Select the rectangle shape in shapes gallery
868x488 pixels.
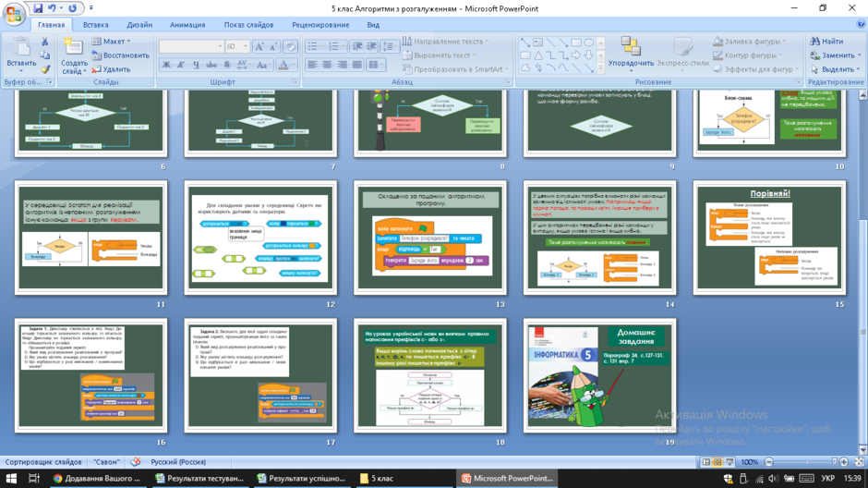(576, 43)
